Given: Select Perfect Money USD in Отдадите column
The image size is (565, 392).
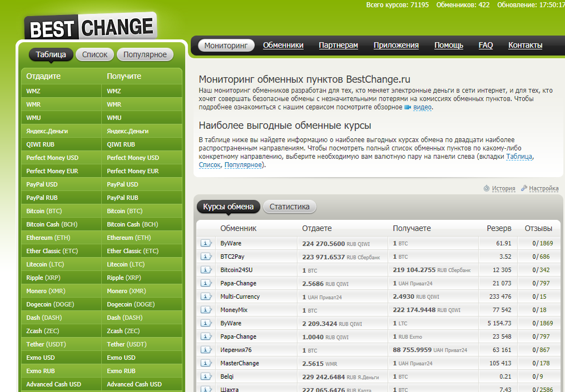Looking at the screenshot, I should pos(61,158).
